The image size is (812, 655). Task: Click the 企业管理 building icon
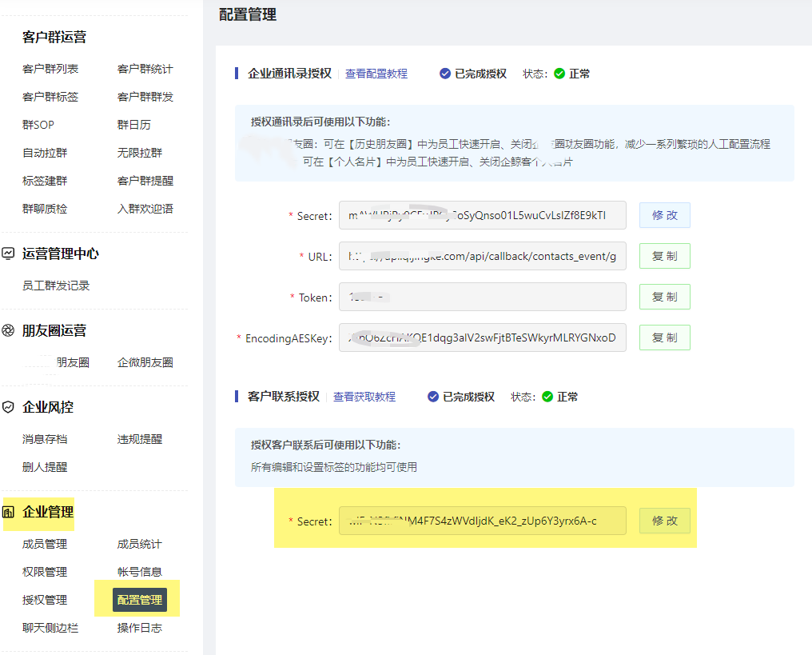[x=8, y=512]
